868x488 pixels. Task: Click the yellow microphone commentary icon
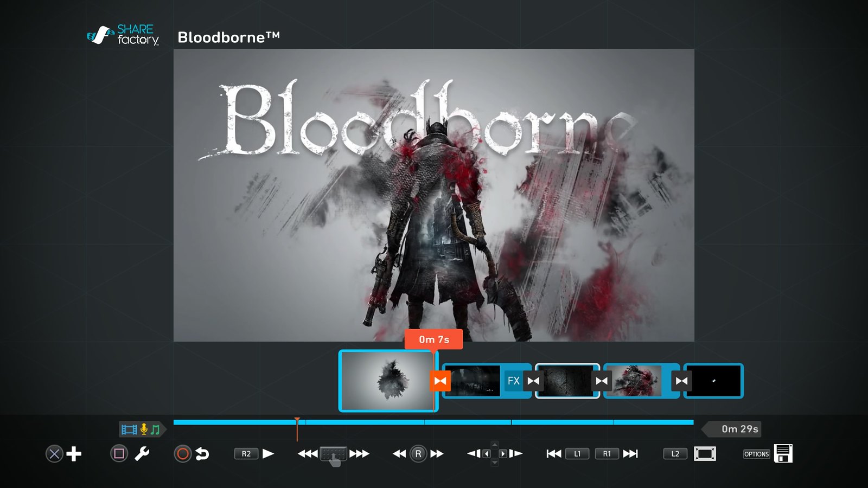[x=144, y=429]
